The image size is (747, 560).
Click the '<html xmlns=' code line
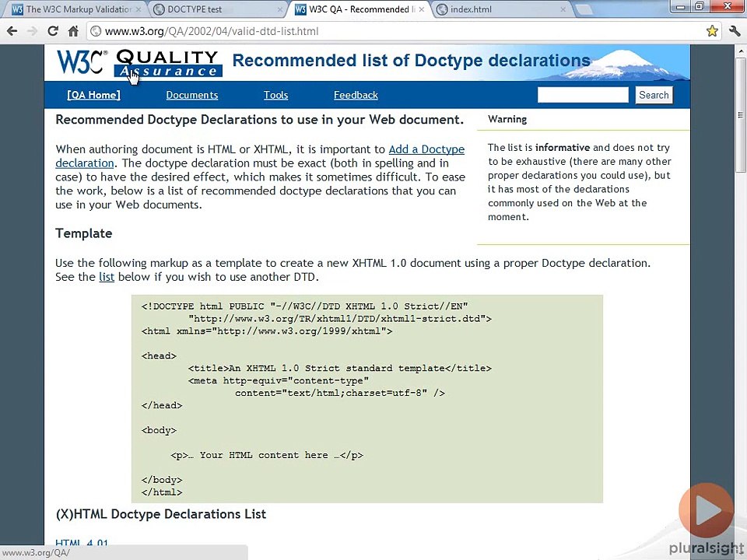point(267,331)
